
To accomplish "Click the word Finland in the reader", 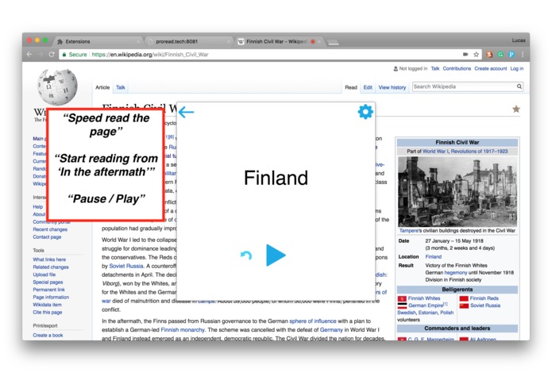I will (x=276, y=178).
